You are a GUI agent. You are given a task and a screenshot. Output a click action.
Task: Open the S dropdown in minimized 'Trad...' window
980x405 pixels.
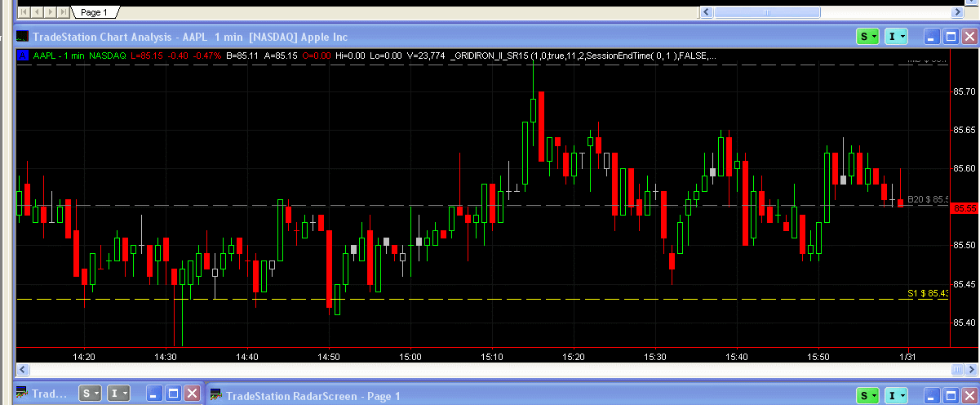(90, 394)
